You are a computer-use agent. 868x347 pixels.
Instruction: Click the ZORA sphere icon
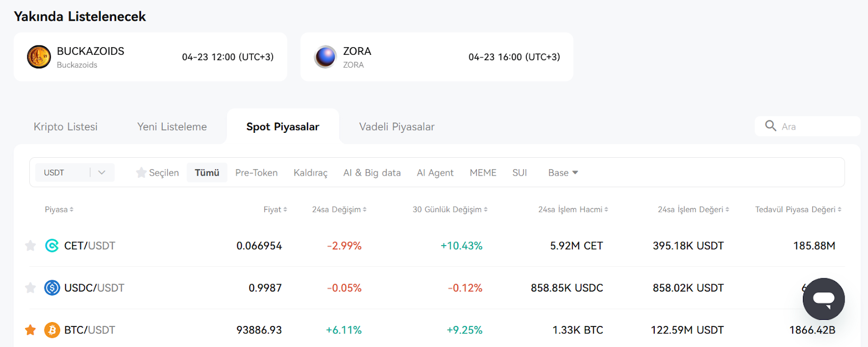point(325,57)
